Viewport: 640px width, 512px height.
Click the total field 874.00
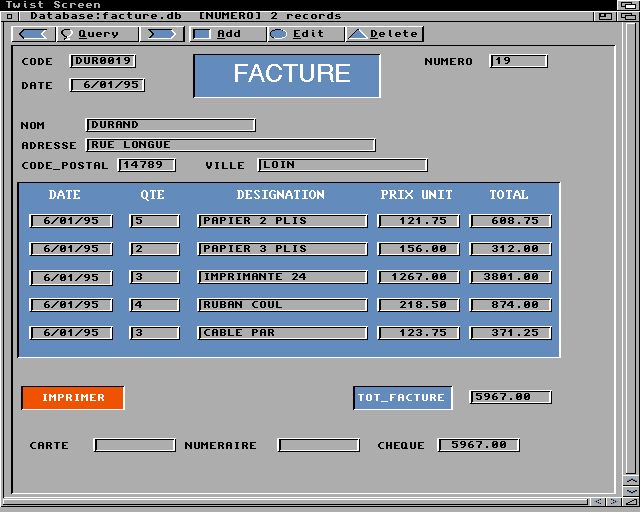[511, 305]
